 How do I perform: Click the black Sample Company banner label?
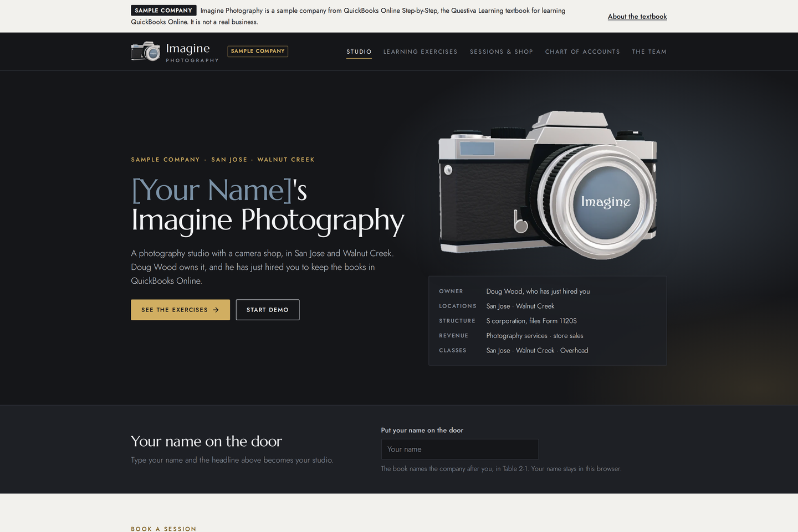(x=163, y=11)
